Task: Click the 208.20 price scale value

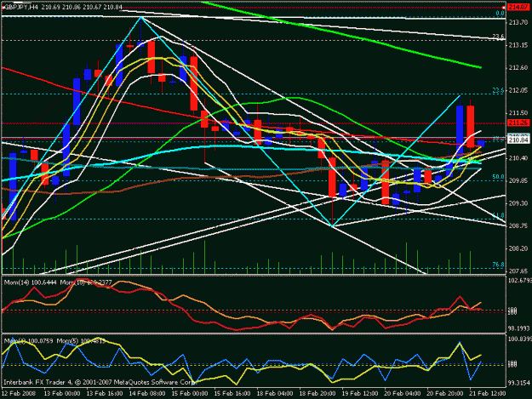Action: point(518,248)
